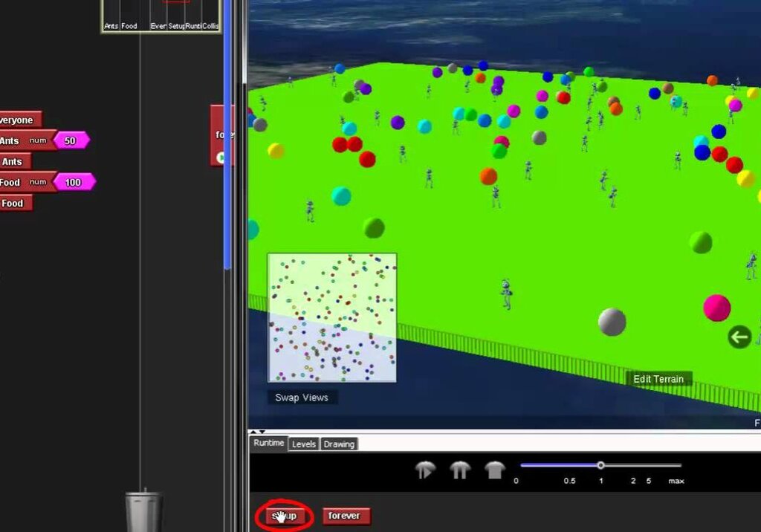Viewport: 761px width, 532px height.
Task: Open the Ants num value 50
Action: [71, 140]
